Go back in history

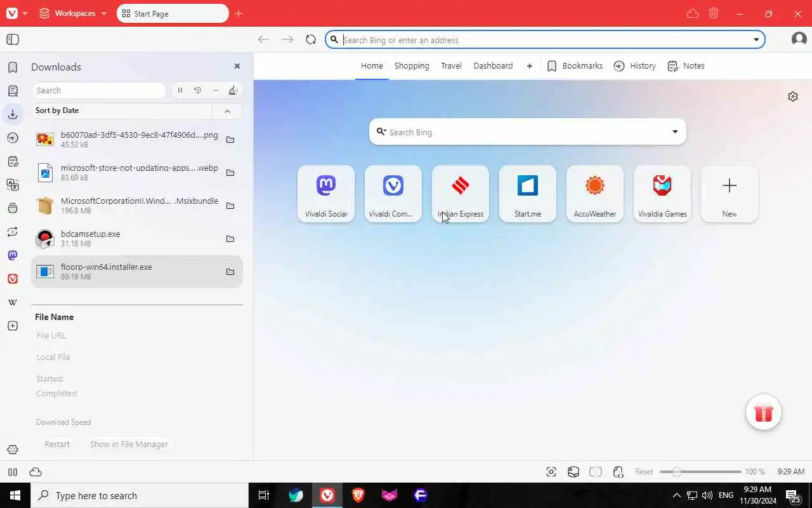tap(263, 39)
